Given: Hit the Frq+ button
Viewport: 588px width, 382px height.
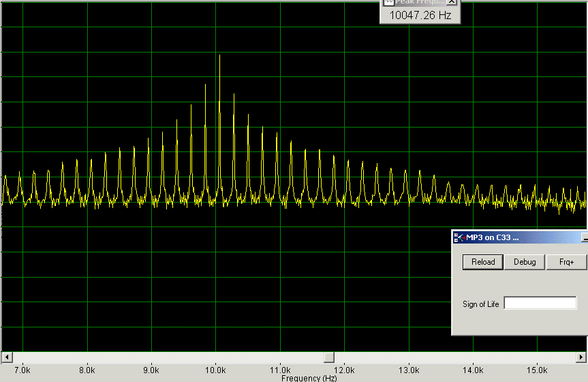Looking at the screenshot, I should pos(566,262).
